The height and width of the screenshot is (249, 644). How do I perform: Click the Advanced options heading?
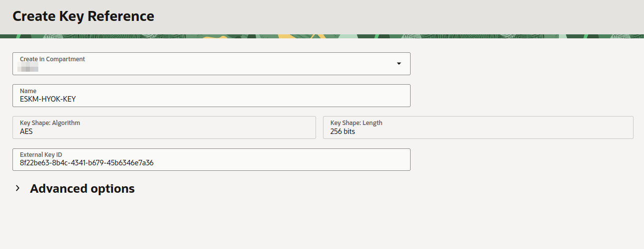[82, 189]
